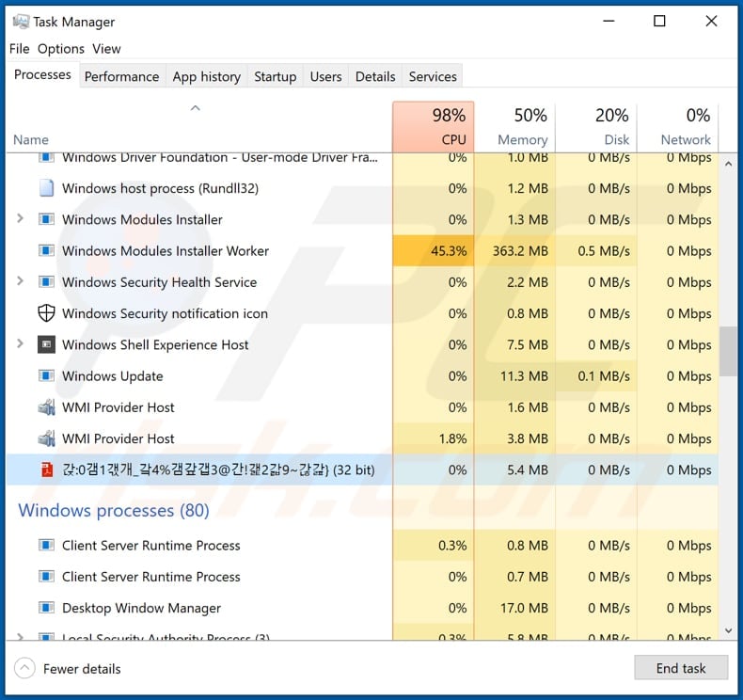Click the Desktop Window Manager icon
The image size is (743, 700).
coord(46,608)
